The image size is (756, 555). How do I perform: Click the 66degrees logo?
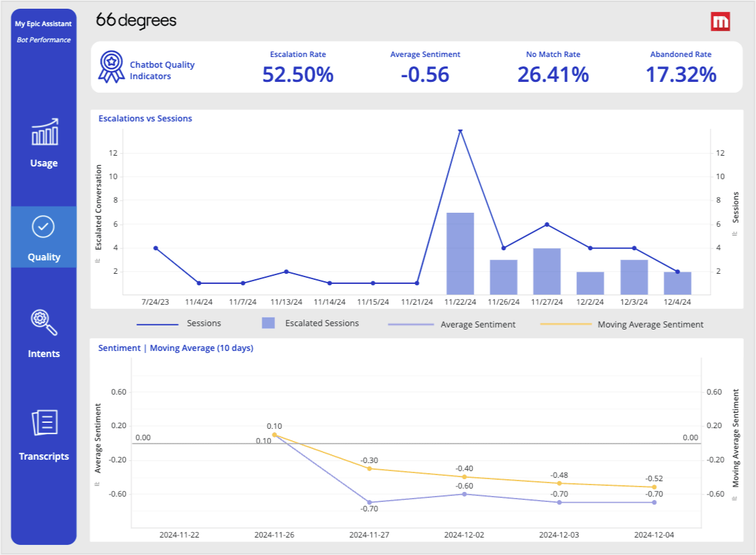[x=136, y=21]
